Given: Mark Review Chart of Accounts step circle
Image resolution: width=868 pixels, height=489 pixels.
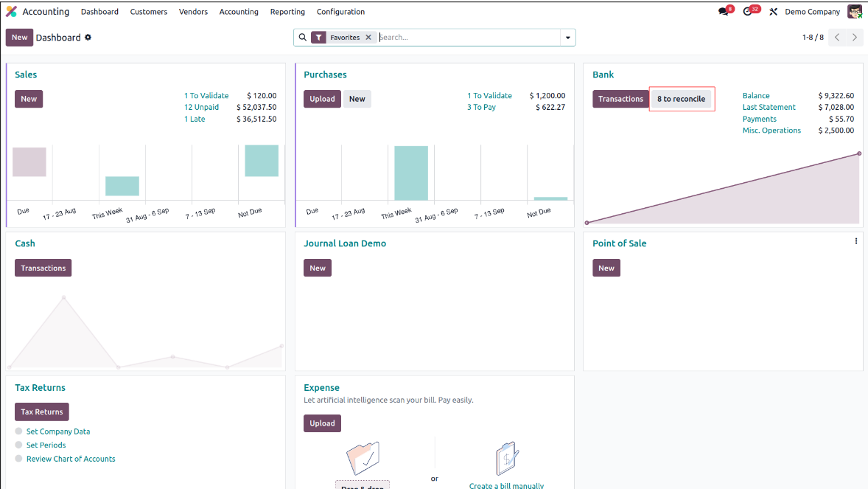Looking at the screenshot, I should (x=19, y=459).
